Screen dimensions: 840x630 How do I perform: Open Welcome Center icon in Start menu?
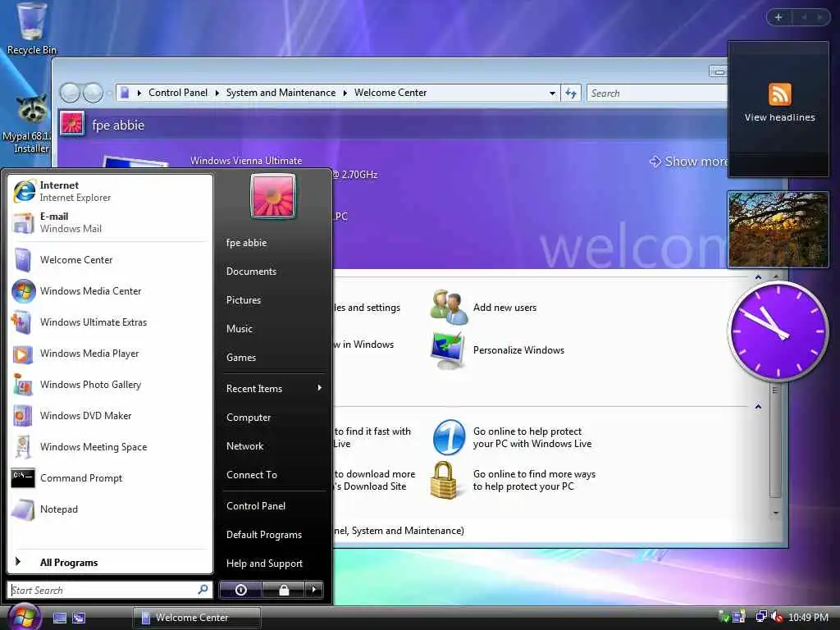[23, 260]
